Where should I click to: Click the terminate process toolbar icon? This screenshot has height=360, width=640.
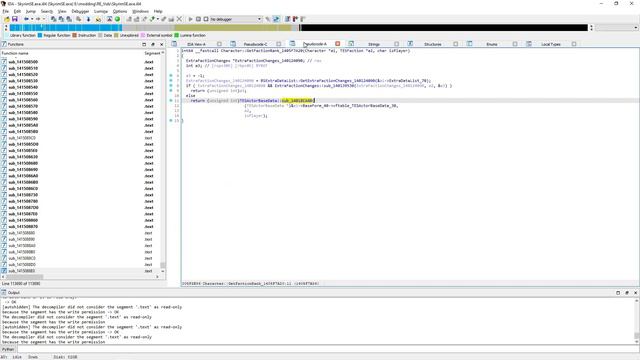click(206, 19)
